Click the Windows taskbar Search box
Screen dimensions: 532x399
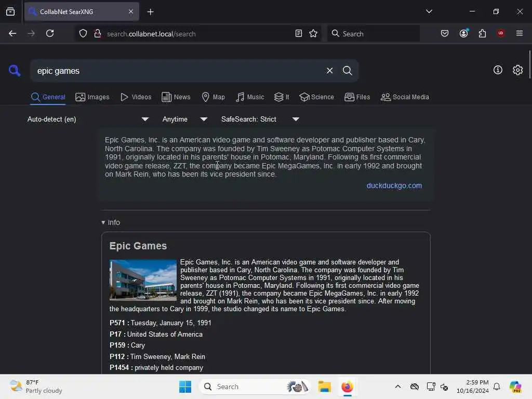click(x=256, y=387)
